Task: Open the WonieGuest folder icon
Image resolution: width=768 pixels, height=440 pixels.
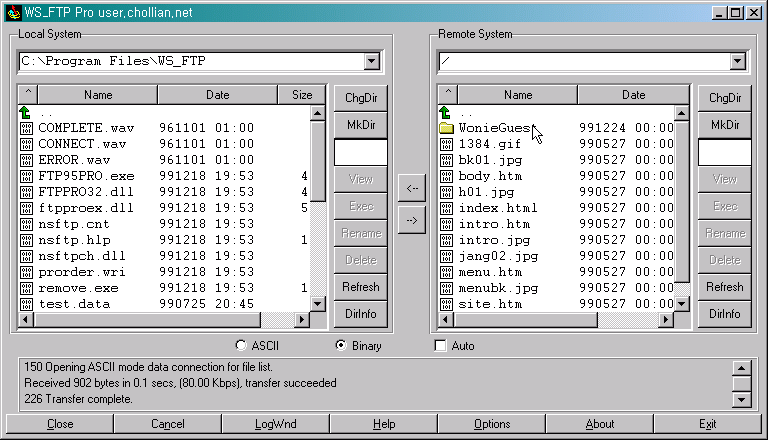Action: tap(446, 128)
